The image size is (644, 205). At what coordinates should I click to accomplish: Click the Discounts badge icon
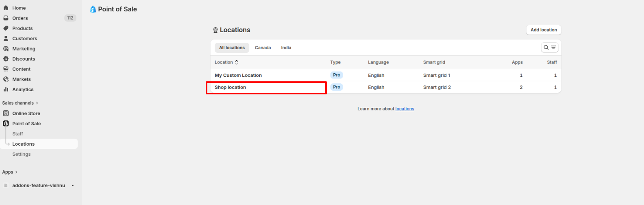[6, 59]
